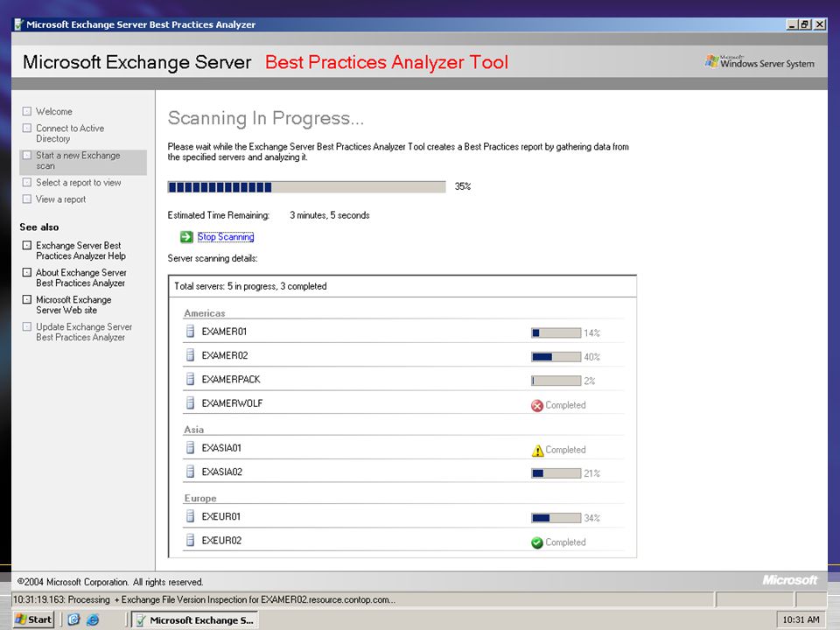840x630 pixels.
Task: Go to the Welcome step
Action: pyautogui.click(x=54, y=111)
